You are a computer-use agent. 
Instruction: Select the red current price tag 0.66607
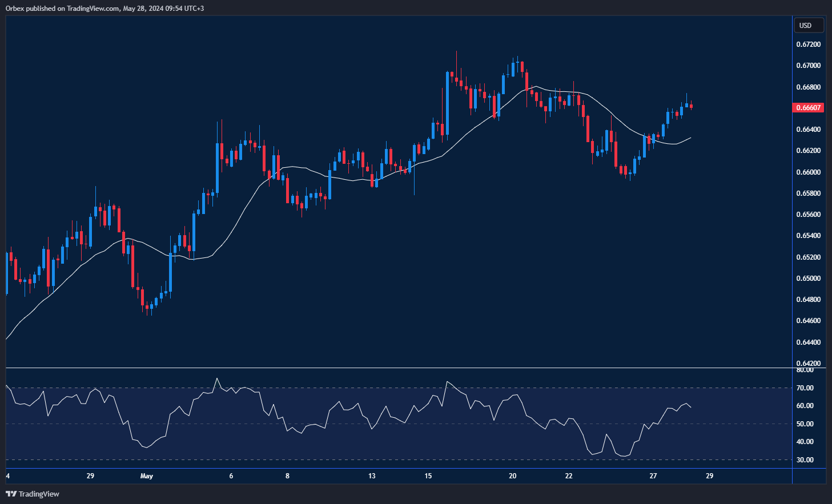(x=809, y=107)
